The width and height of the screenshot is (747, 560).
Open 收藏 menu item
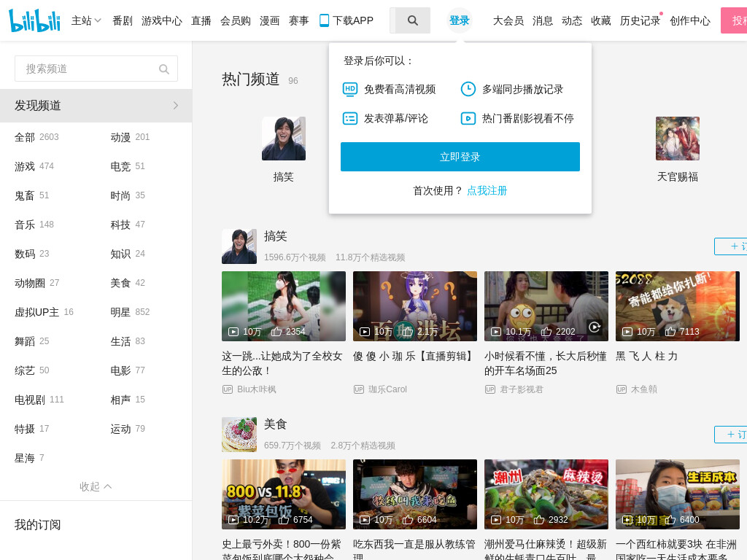pyautogui.click(x=601, y=20)
